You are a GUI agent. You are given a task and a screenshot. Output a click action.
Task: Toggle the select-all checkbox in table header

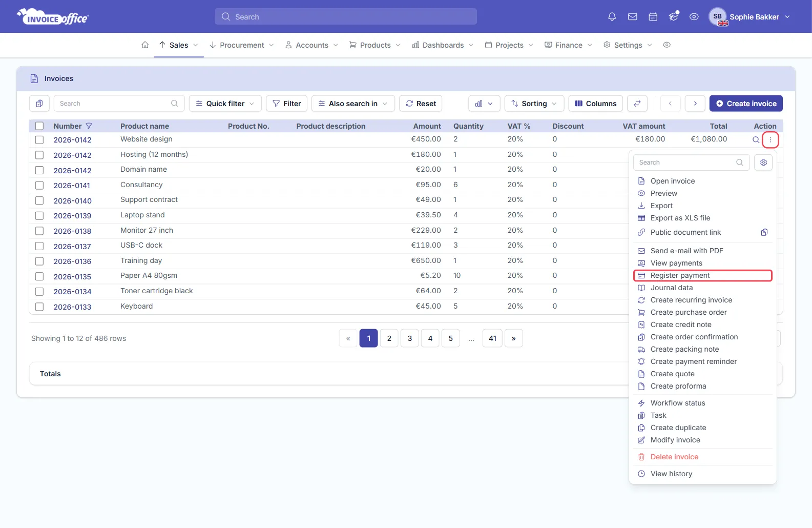point(39,126)
